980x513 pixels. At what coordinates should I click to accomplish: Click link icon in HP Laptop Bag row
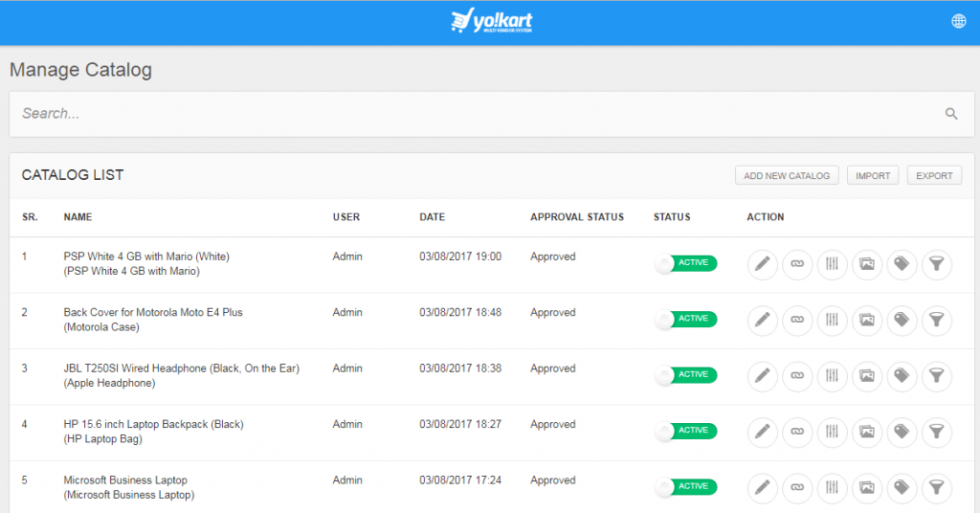click(x=797, y=432)
